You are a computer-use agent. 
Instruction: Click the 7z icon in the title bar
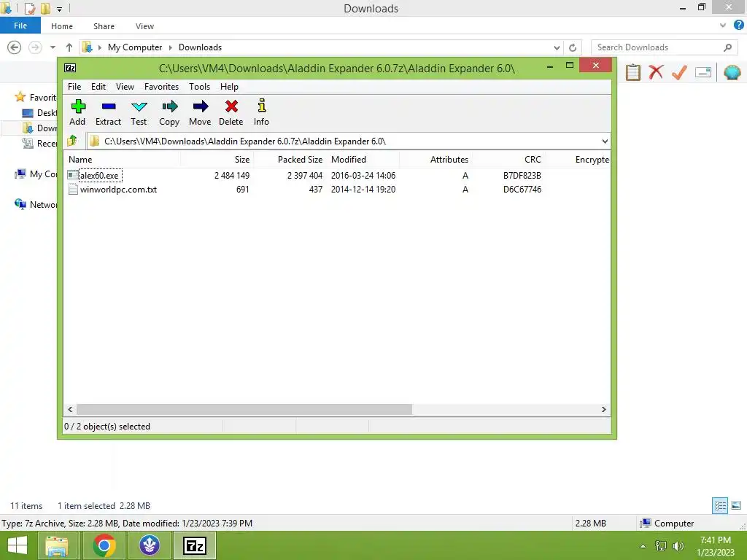coord(70,68)
